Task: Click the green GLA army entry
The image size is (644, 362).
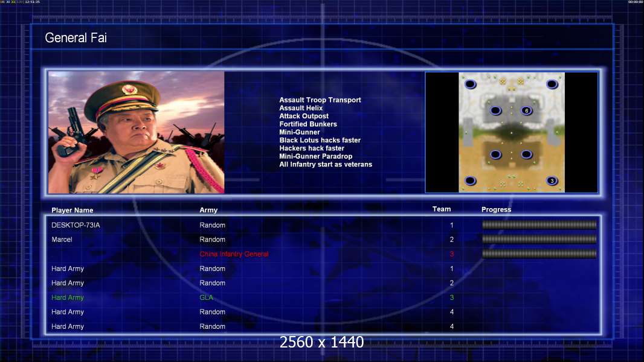Action: (x=206, y=297)
